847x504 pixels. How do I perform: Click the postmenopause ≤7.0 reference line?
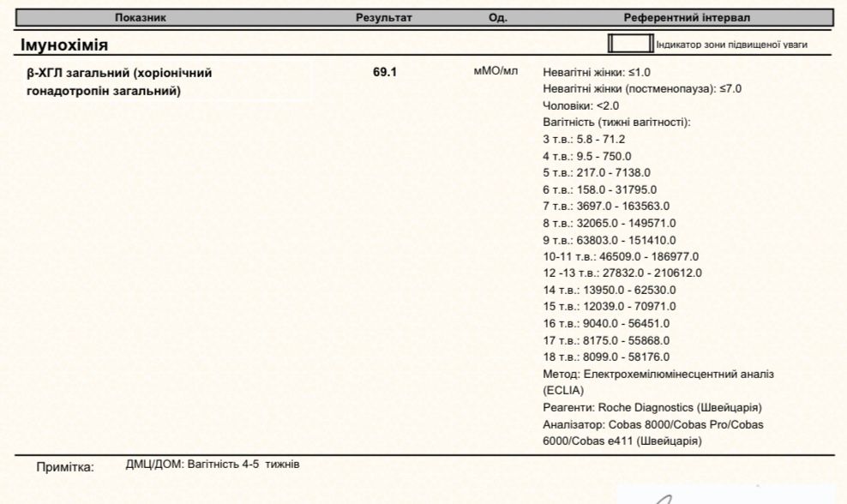[642, 89]
